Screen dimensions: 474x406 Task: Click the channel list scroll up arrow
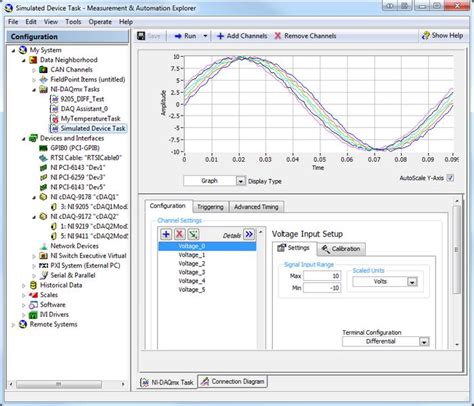261,231
